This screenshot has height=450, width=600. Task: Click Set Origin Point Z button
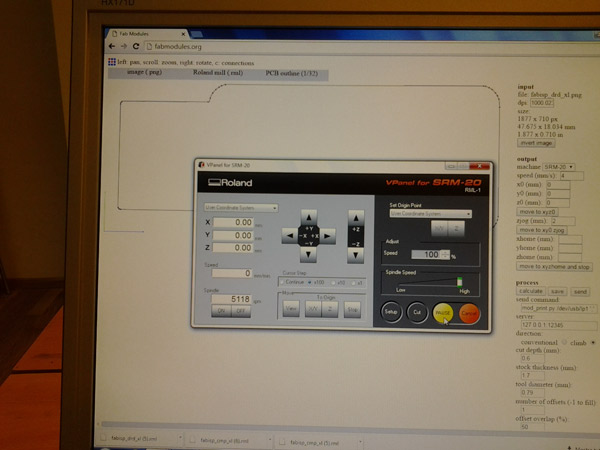pos(456,228)
